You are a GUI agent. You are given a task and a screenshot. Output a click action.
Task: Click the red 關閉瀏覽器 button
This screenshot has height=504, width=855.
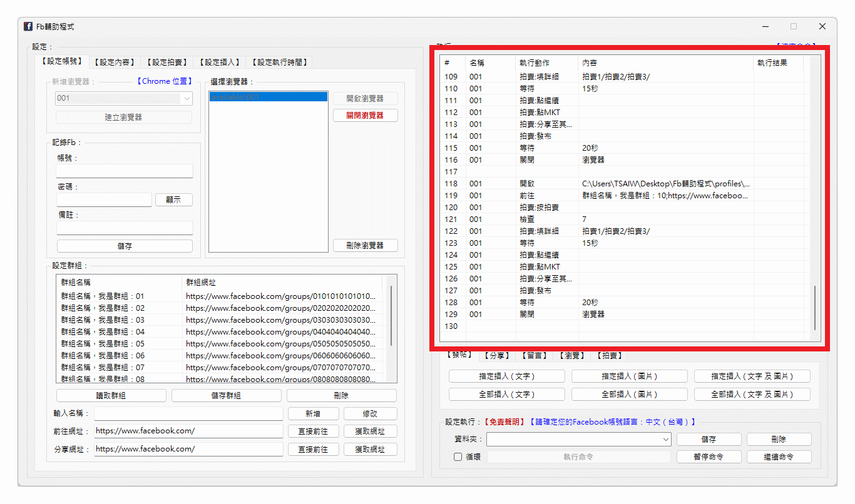click(x=365, y=115)
